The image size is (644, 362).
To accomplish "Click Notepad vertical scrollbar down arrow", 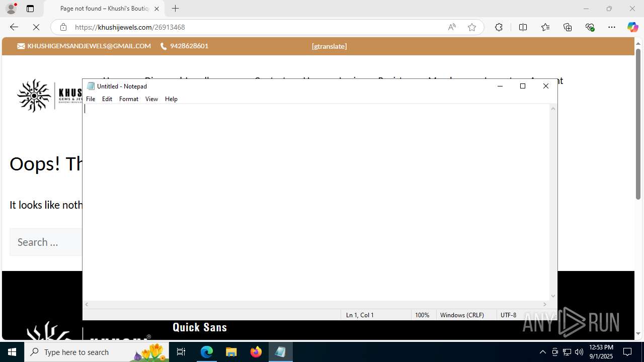I will coord(553,296).
